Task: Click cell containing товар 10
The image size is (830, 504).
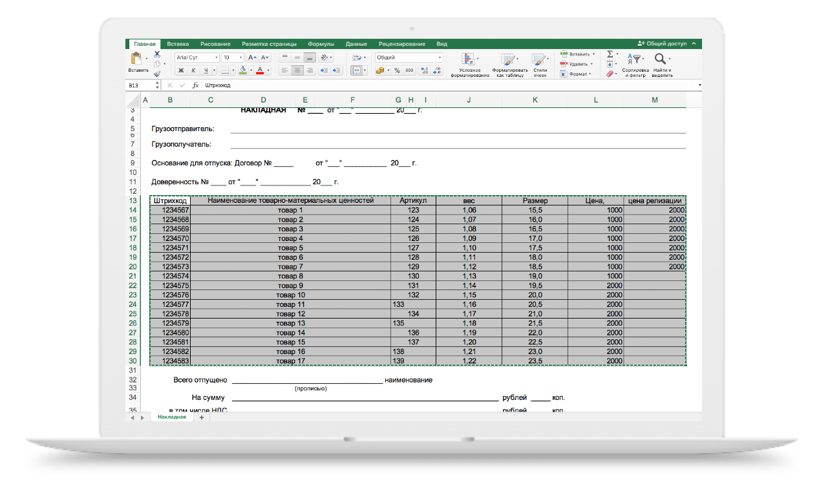Action: click(291, 295)
